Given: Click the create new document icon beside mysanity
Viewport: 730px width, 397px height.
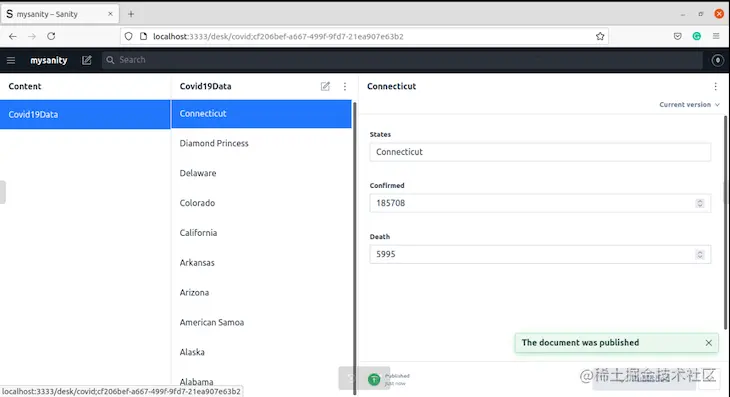Looking at the screenshot, I should (x=87, y=60).
